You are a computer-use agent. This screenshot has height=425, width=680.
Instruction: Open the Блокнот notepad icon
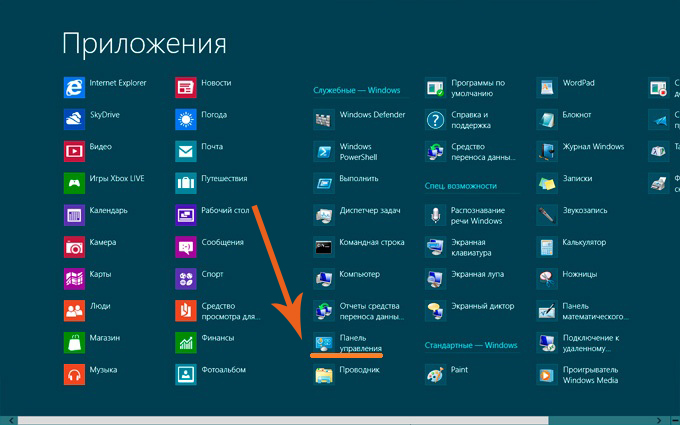(547, 119)
